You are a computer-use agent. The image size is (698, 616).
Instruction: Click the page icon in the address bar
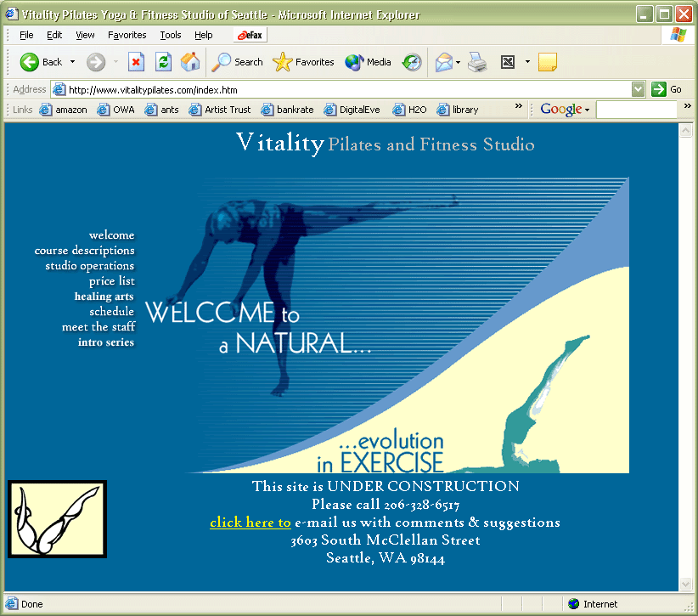click(59, 90)
